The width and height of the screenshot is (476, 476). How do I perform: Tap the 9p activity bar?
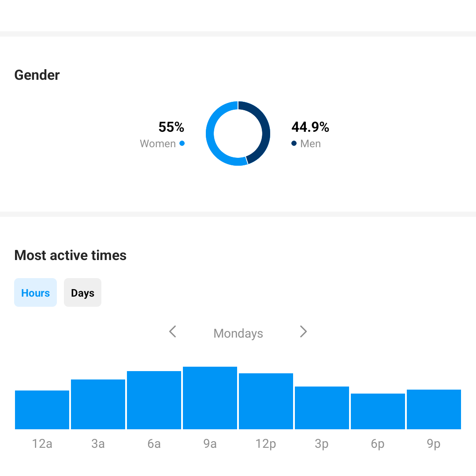point(434,409)
